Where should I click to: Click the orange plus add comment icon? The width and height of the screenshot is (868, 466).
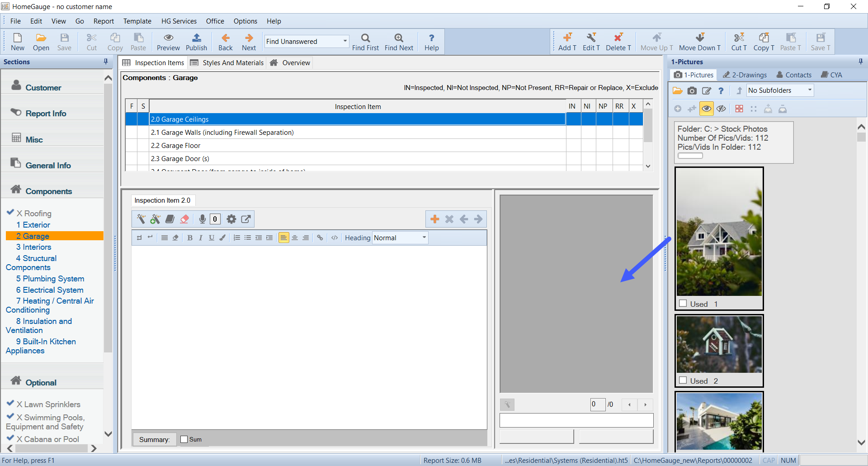[x=434, y=219]
